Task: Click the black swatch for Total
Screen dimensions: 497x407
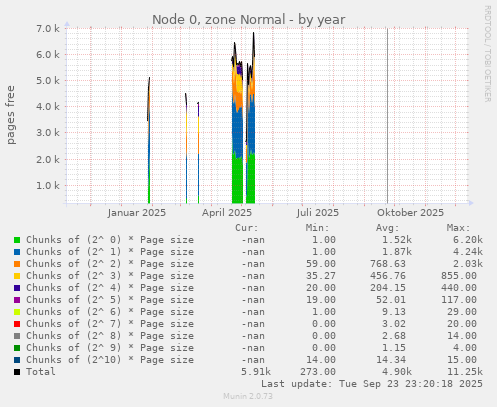Action: click(17, 372)
